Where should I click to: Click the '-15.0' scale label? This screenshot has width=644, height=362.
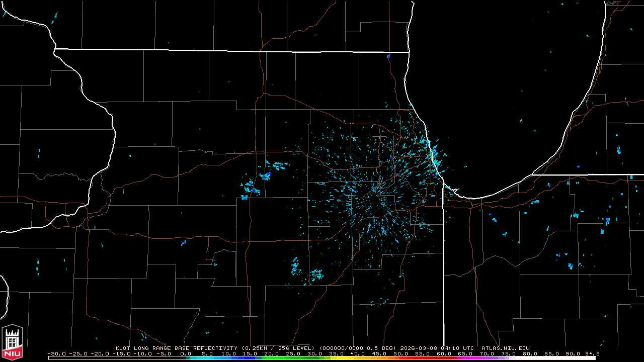[x=121, y=353]
